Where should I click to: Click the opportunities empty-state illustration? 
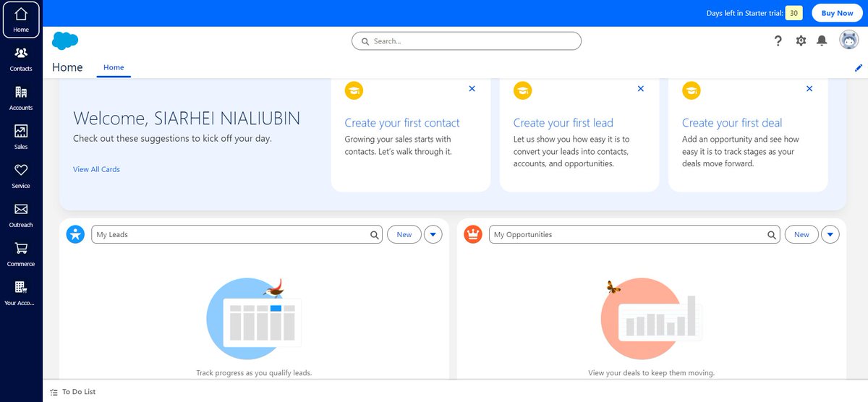coord(652,318)
